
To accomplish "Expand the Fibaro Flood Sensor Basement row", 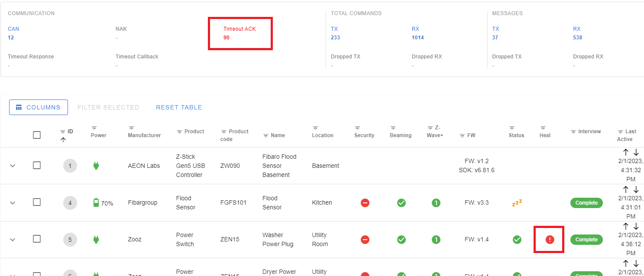I will point(13,166).
